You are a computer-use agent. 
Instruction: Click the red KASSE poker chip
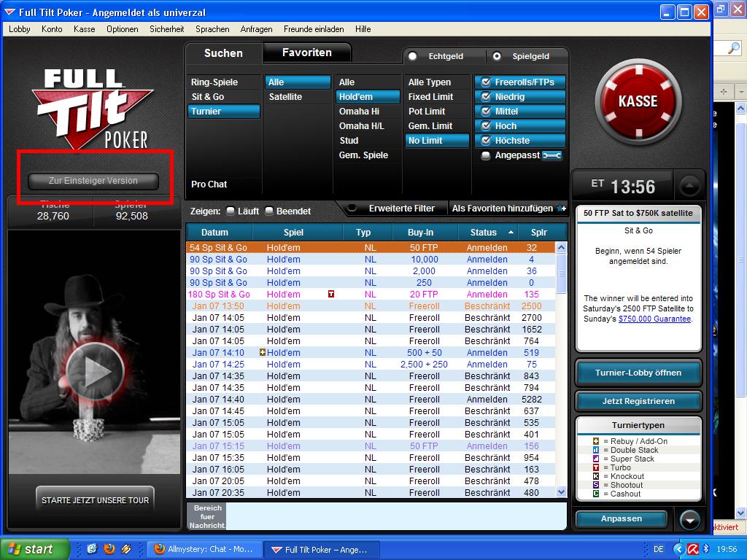tap(638, 101)
